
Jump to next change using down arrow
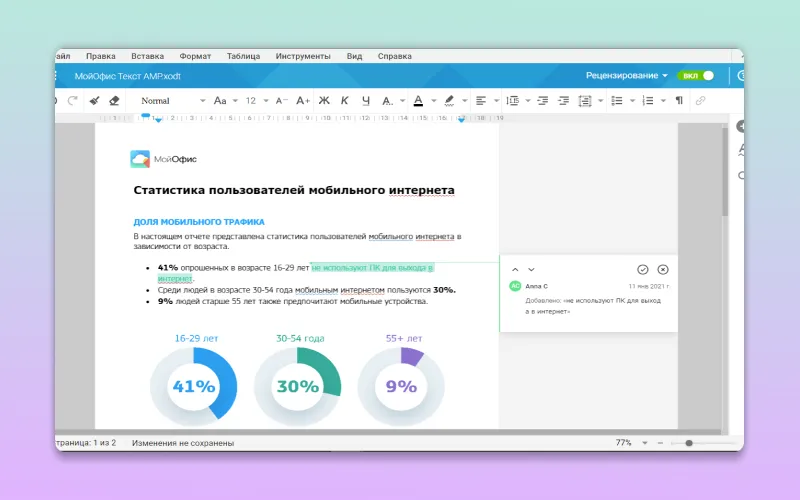click(531, 270)
